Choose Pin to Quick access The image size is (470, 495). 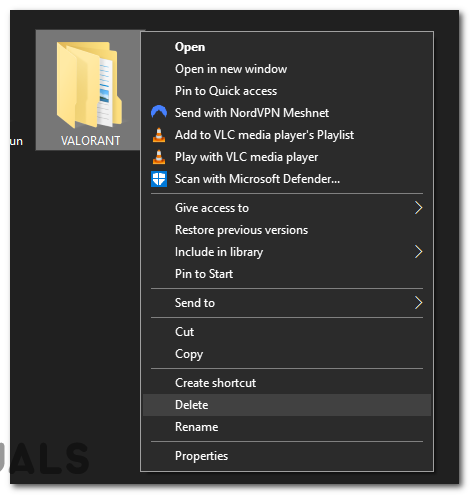point(287,91)
